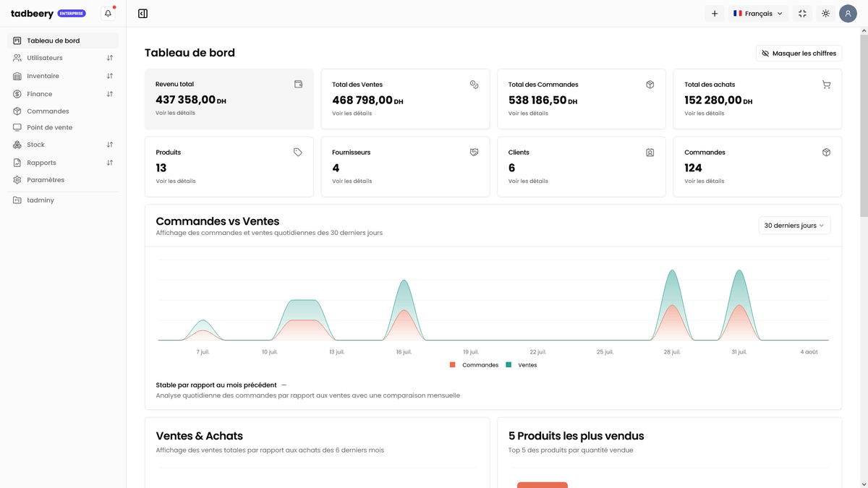868x488 pixels.
Task: Open Point de vente in sidebar
Action: (x=49, y=127)
